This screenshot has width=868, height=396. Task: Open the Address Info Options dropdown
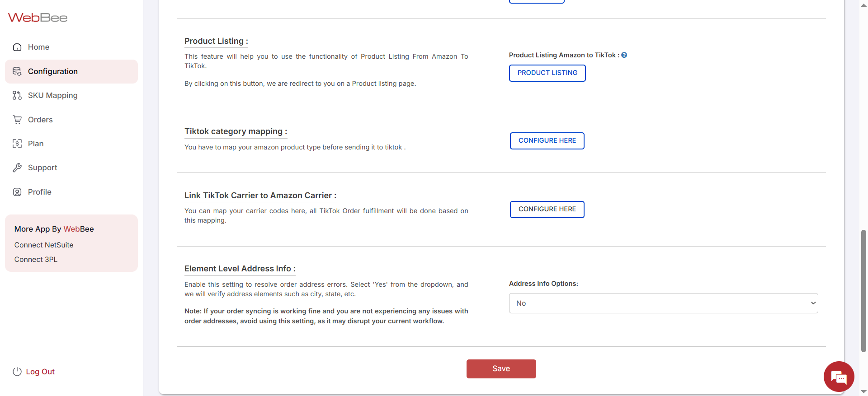click(x=663, y=303)
